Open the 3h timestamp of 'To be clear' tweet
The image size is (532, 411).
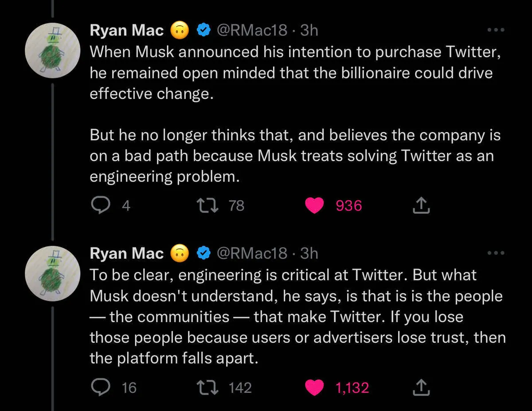[x=309, y=253]
